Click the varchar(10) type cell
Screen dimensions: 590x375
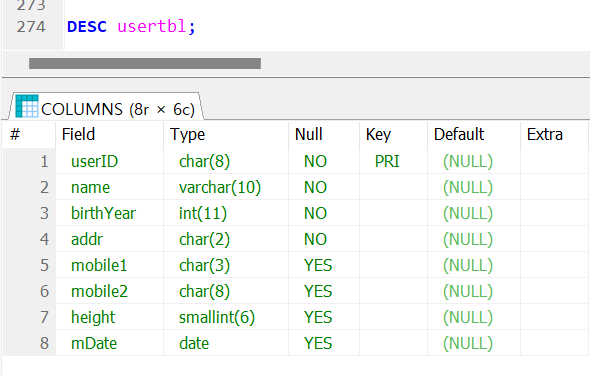(x=226, y=187)
